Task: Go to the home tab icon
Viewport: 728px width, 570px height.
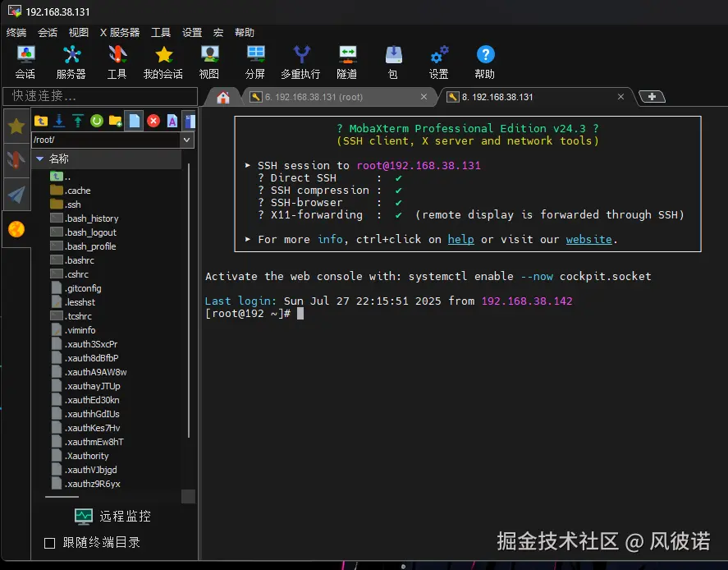Action: coord(223,97)
